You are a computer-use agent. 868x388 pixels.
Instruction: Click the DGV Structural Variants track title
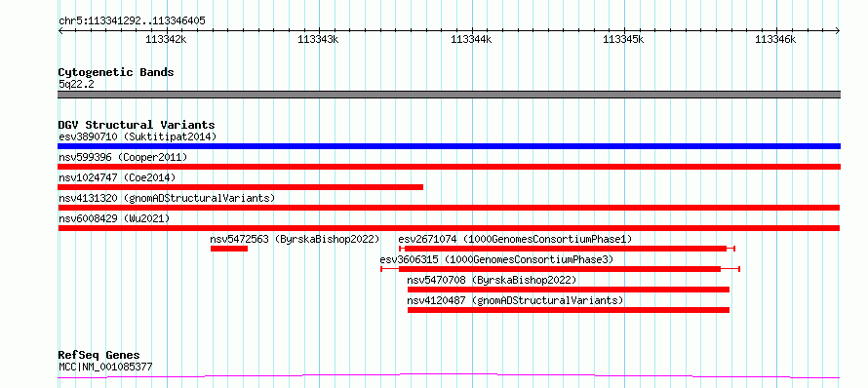(137, 125)
